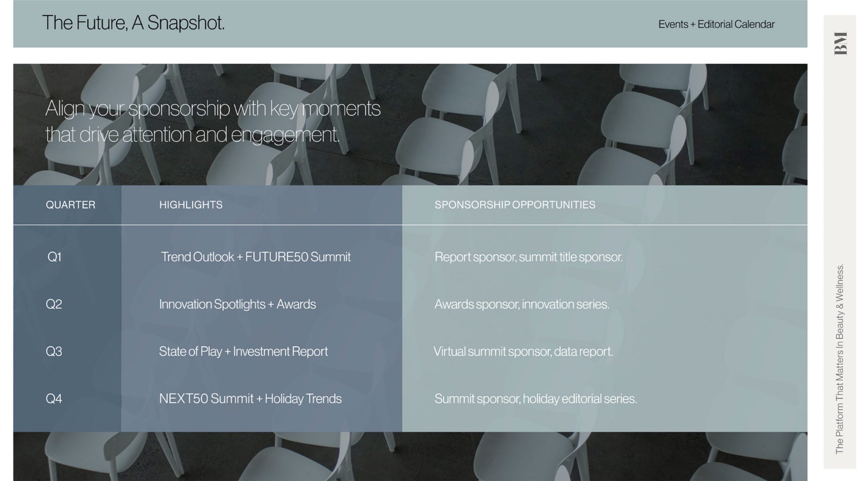Click 'Awards sponsor, innovation series.' text
Viewport: 868px width, 481px height.
pyautogui.click(x=522, y=304)
